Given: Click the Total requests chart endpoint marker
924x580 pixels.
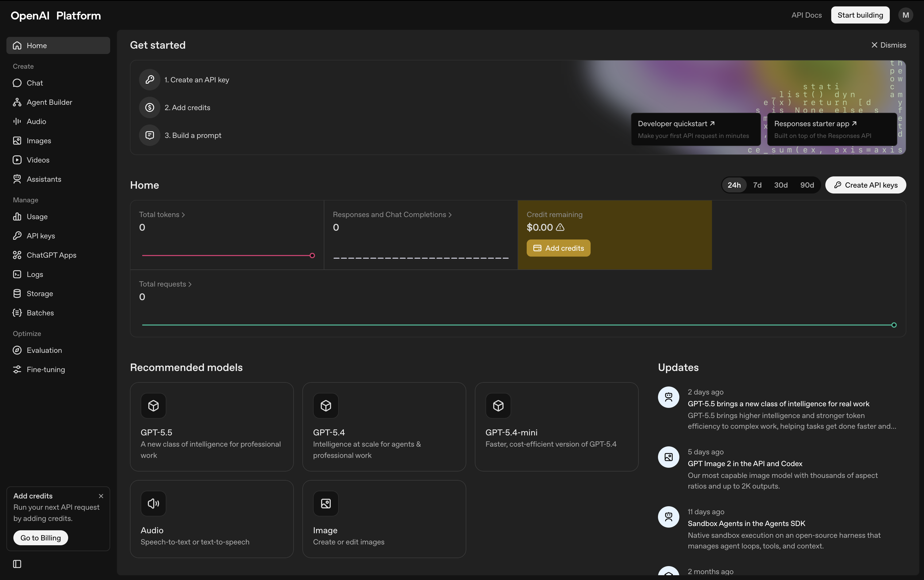Looking at the screenshot, I should pyautogui.click(x=894, y=325).
